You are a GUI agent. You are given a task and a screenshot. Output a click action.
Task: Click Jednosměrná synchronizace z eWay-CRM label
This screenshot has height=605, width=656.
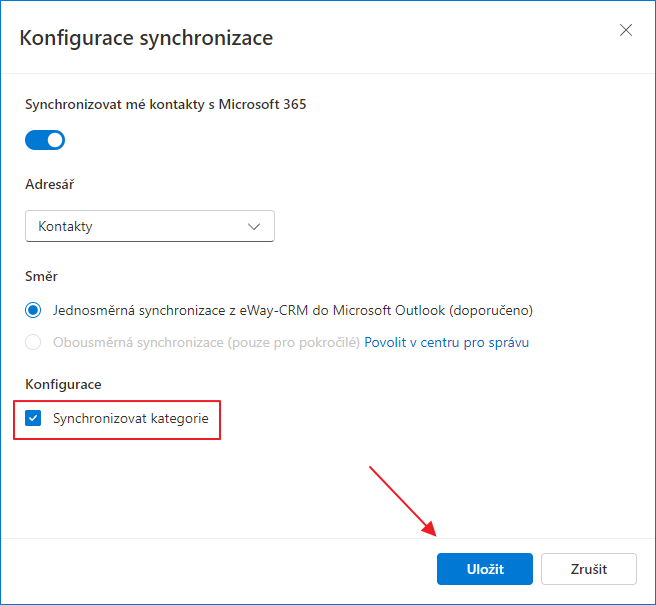(x=293, y=310)
